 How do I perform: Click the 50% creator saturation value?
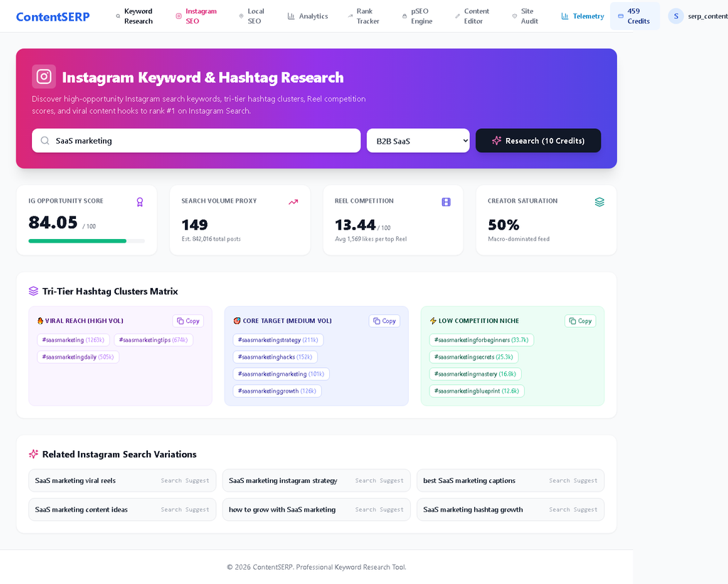(x=503, y=225)
